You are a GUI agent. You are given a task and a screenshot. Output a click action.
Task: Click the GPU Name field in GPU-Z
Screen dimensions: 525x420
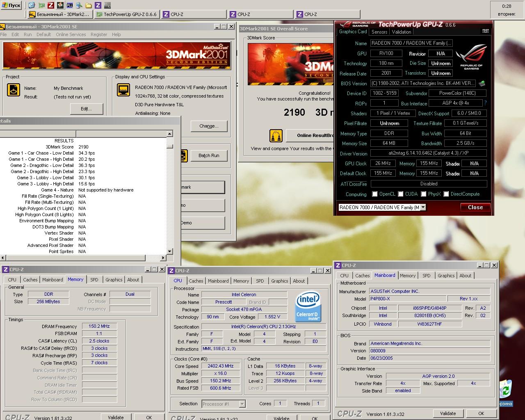[411, 43]
